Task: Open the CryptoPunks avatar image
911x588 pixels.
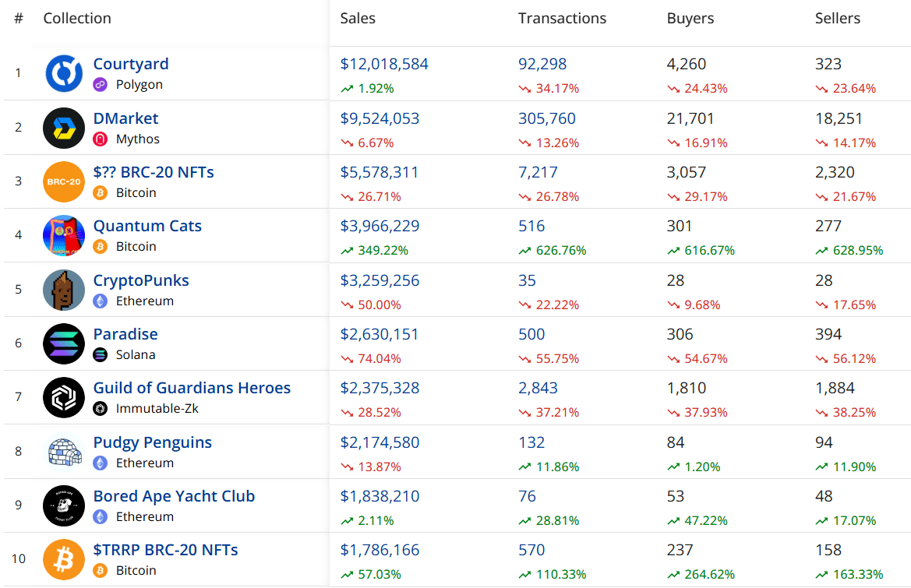Action: pos(64,290)
